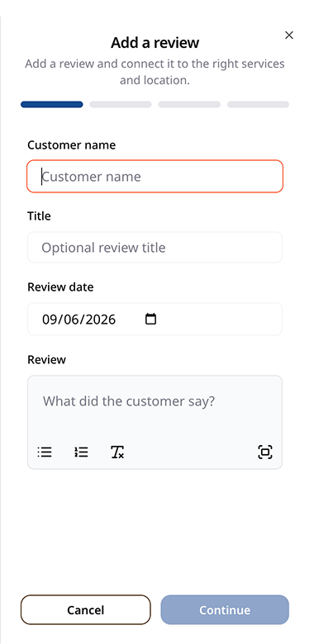309x644 pixels.
Task: Insert a numbered list in review
Action: (x=81, y=452)
